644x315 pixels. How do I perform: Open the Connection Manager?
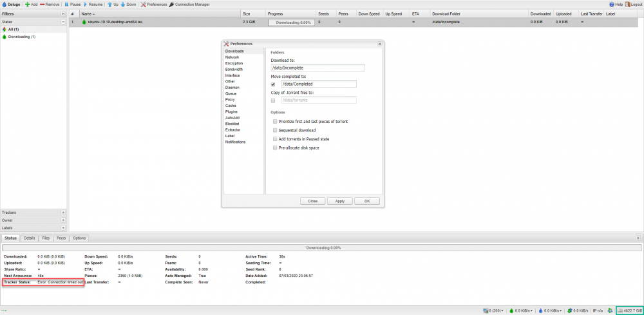(x=189, y=4)
